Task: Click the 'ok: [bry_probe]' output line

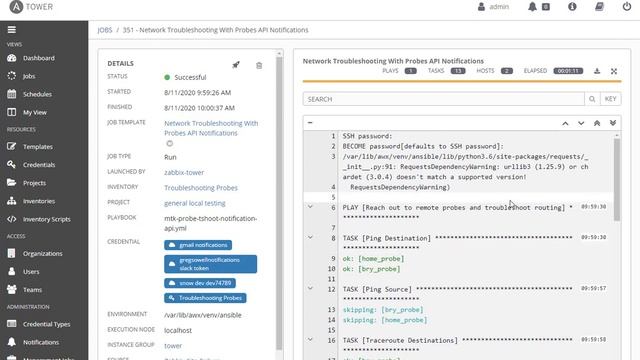Action: (371, 269)
